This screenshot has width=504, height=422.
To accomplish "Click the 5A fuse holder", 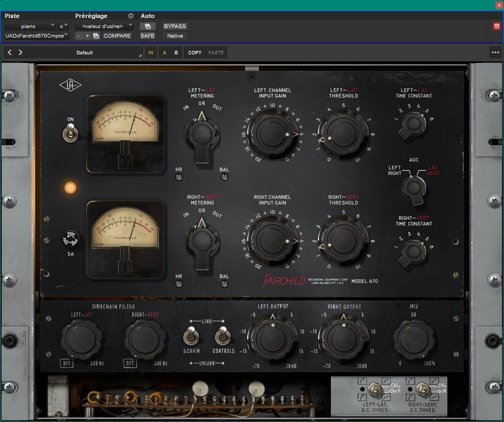I will click(x=69, y=238).
